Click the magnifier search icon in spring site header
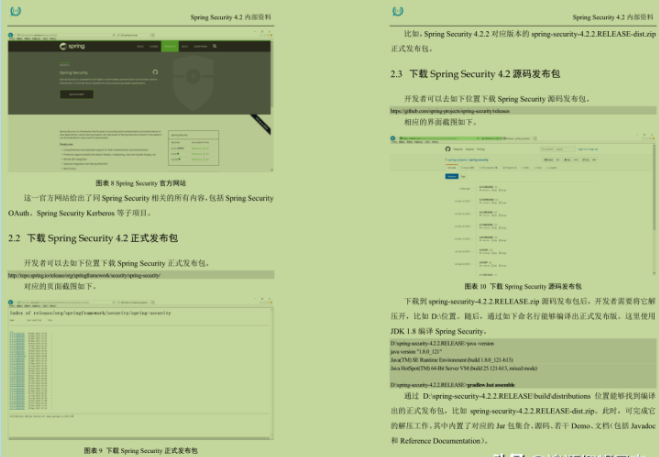The width and height of the screenshot is (659, 457). (215, 46)
